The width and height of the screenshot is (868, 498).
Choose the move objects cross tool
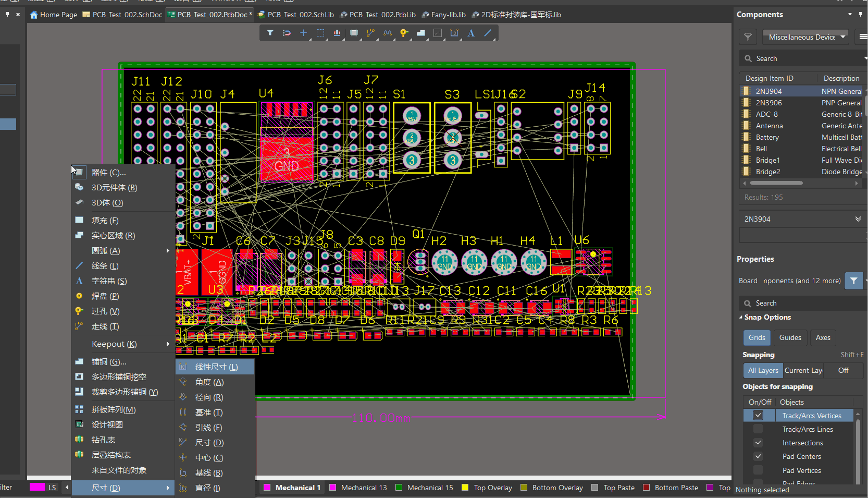[303, 33]
